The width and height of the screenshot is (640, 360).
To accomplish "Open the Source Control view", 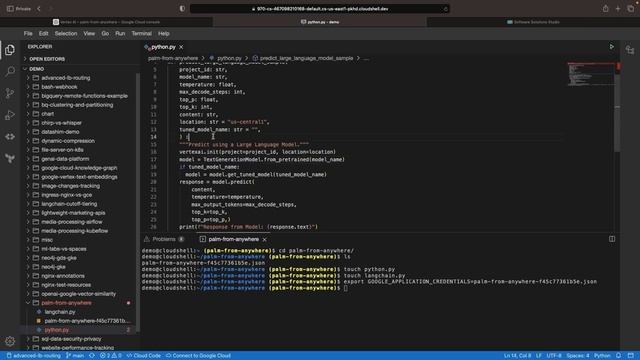I will coord(10,93).
